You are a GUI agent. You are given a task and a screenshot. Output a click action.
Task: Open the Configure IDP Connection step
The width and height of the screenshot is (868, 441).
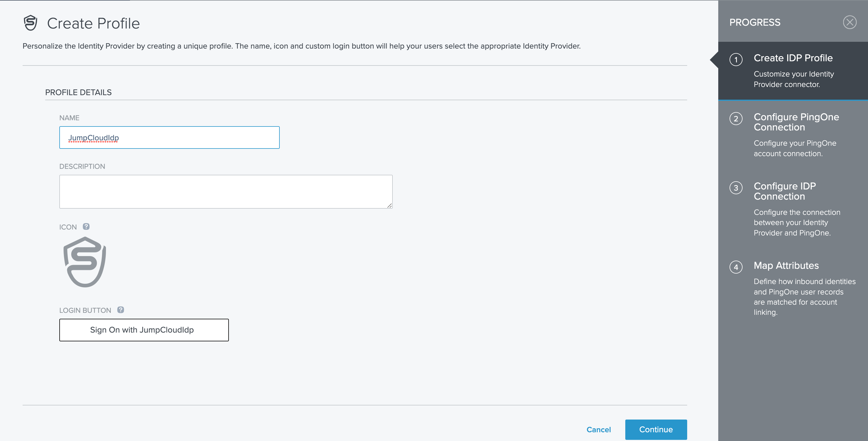point(784,191)
